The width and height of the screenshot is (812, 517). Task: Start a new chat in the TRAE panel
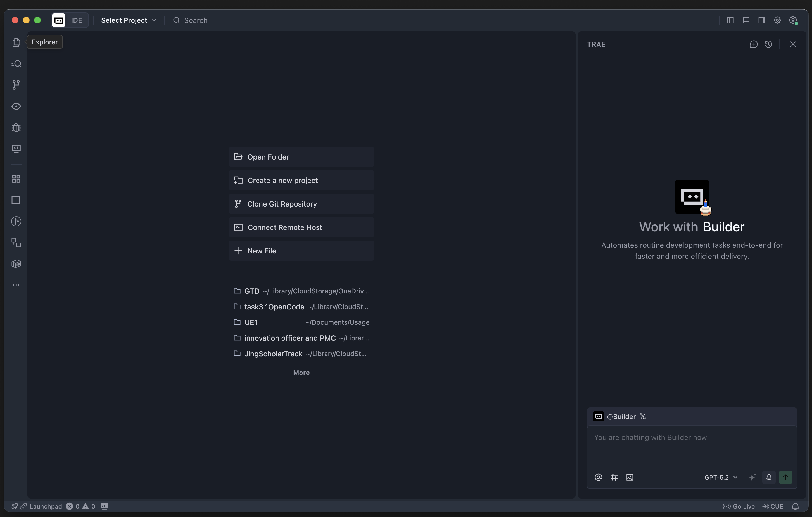tap(754, 44)
